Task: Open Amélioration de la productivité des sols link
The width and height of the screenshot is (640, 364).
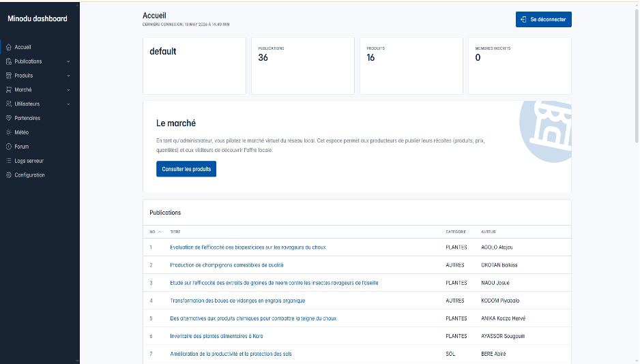Action: pyautogui.click(x=231, y=354)
